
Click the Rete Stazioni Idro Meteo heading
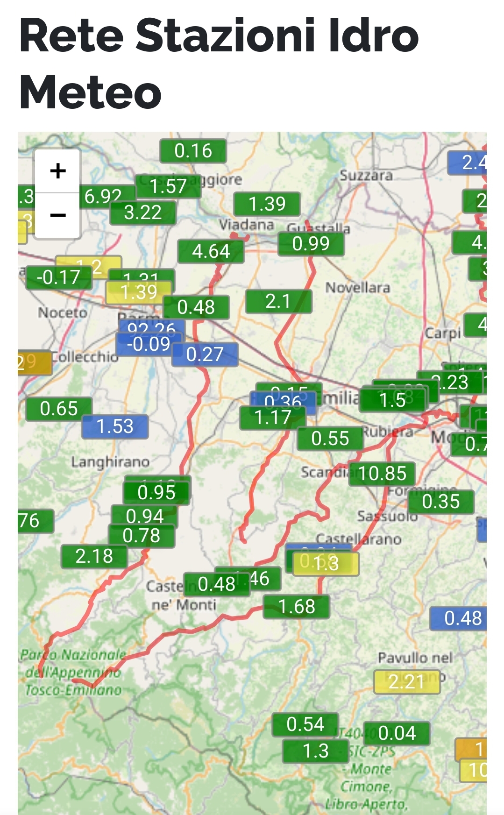[219, 64]
